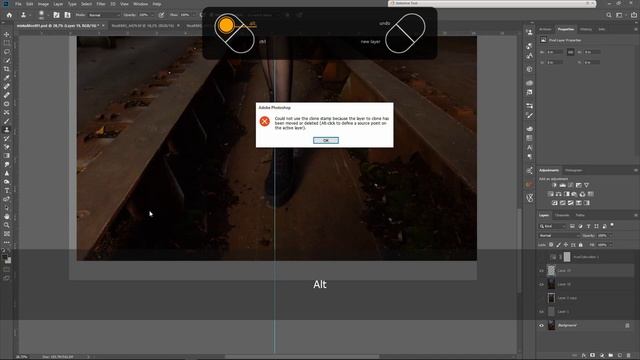Open the layer Fill dropdown arrow
The height and width of the screenshot is (360, 640).
611,245
